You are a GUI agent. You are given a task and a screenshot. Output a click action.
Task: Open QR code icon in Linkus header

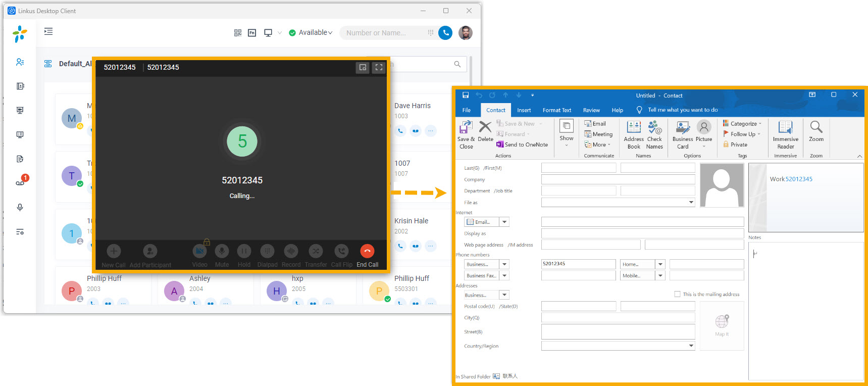(238, 33)
